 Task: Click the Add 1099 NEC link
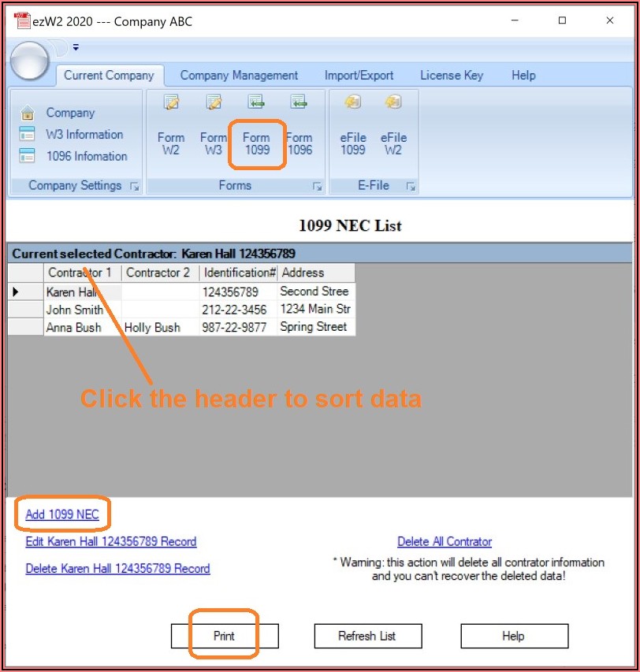click(x=62, y=514)
